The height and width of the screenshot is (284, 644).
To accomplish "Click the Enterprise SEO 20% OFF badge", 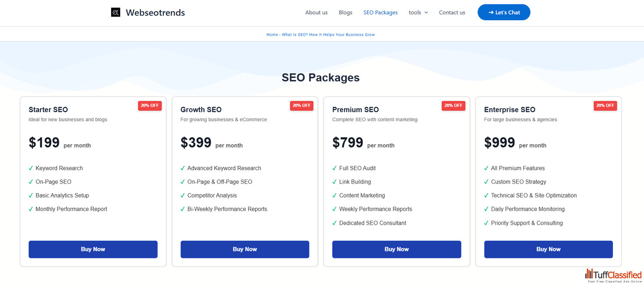I will point(605,106).
